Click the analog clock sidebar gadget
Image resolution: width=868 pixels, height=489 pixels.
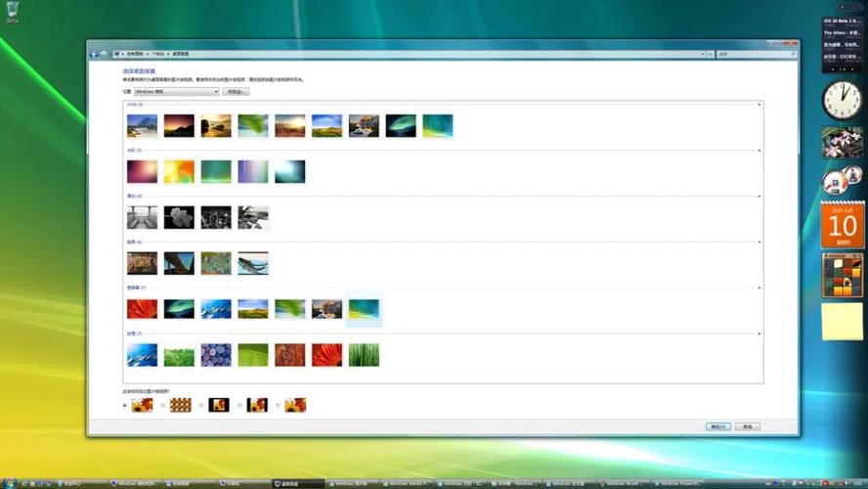[x=842, y=100]
